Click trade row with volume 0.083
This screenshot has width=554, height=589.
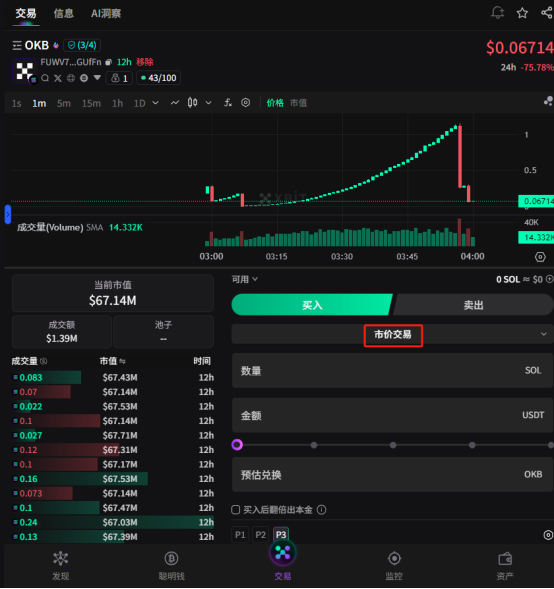coord(113,378)
